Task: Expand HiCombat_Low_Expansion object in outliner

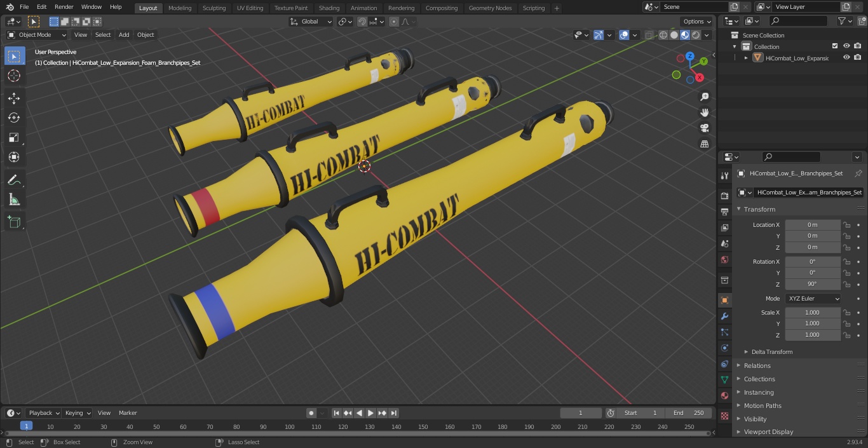Action: (746, 58)
